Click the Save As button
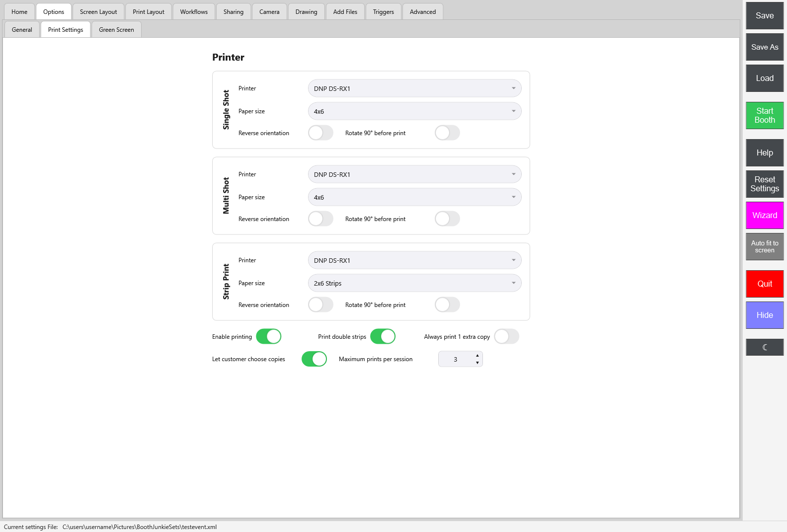Image resolution: width=787 pixels, height=532 pixels. pos(765,47)
